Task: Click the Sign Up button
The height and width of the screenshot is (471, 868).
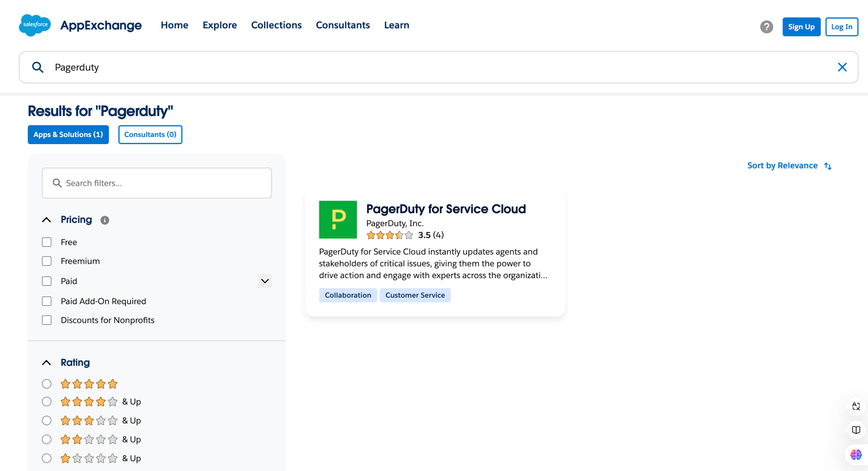Action: (x=801, y=27)
